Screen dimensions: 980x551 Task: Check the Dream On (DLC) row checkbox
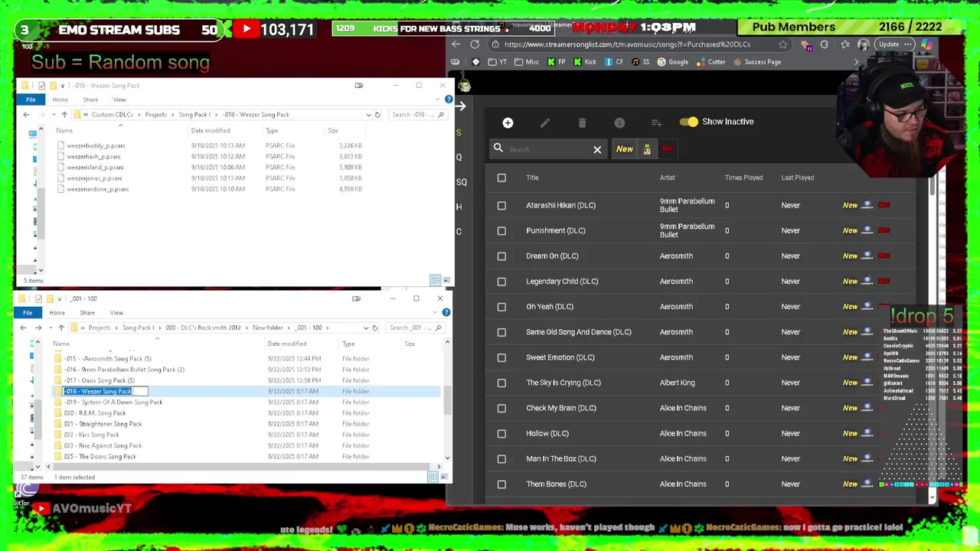501,256
